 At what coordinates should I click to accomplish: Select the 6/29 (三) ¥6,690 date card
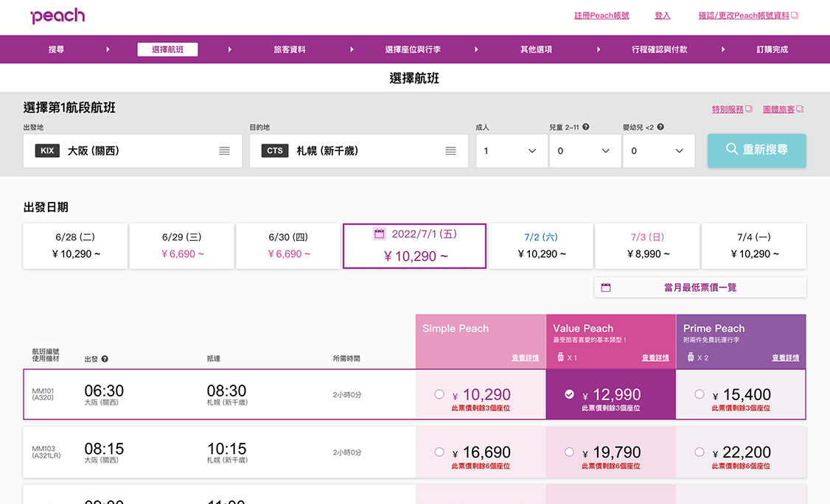pos(182,246)
